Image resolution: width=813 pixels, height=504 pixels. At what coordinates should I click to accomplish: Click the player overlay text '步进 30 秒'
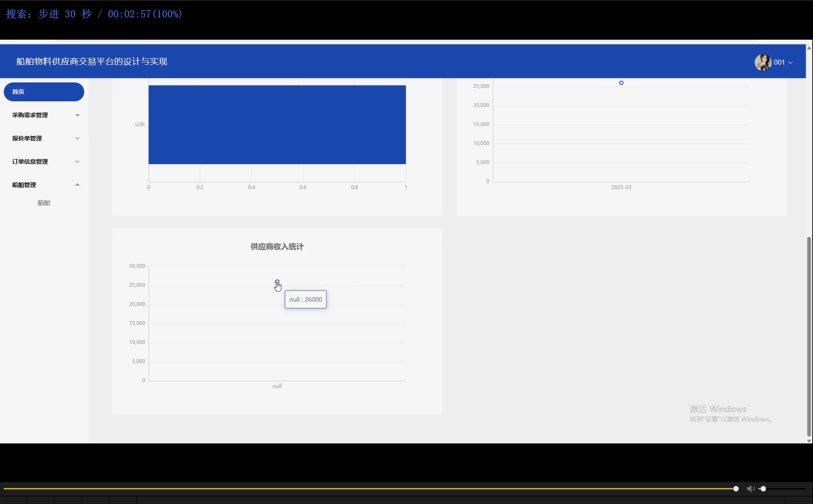(x=65, y=14)
